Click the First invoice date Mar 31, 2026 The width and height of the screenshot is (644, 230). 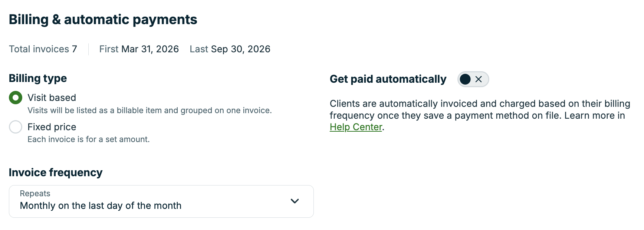click(139, 49)
